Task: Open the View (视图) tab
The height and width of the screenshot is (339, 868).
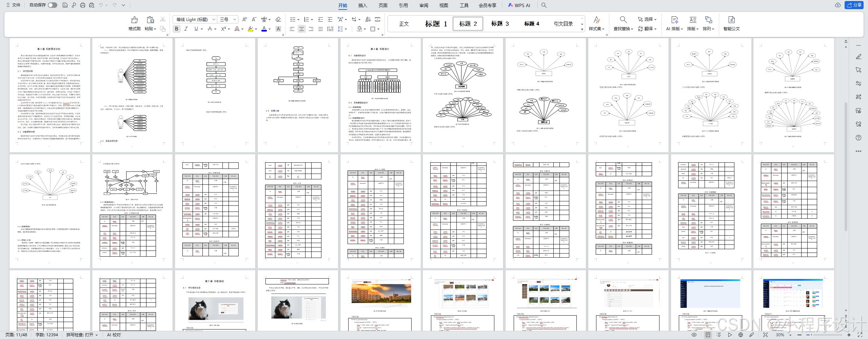Action: [443, 5]
